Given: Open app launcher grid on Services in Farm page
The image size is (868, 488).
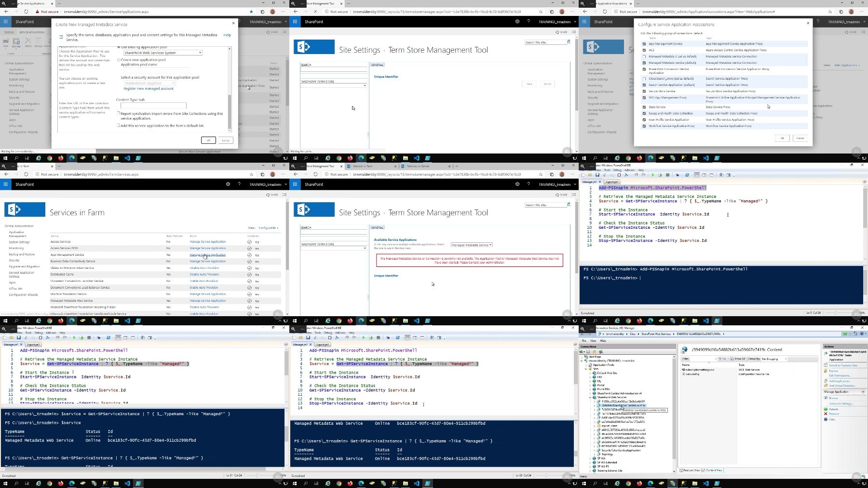Looking at the screenshot, I should [6, 184].
